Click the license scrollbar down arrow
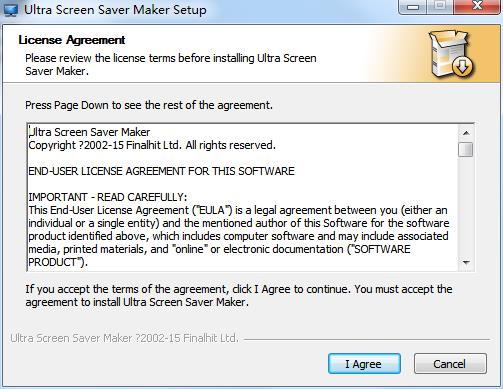The height and width of the screenshot is (389, 503). tap(466, 263)
